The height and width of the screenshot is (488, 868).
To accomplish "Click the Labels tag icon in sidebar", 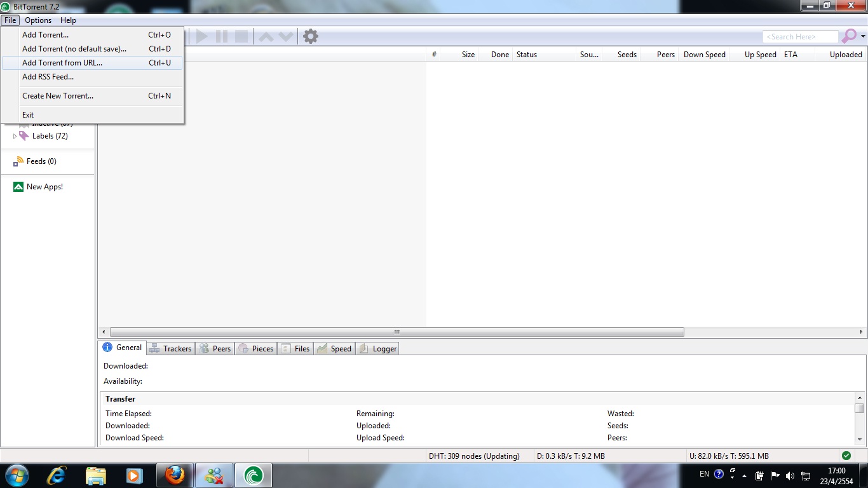I will click(x=24, y=136).
